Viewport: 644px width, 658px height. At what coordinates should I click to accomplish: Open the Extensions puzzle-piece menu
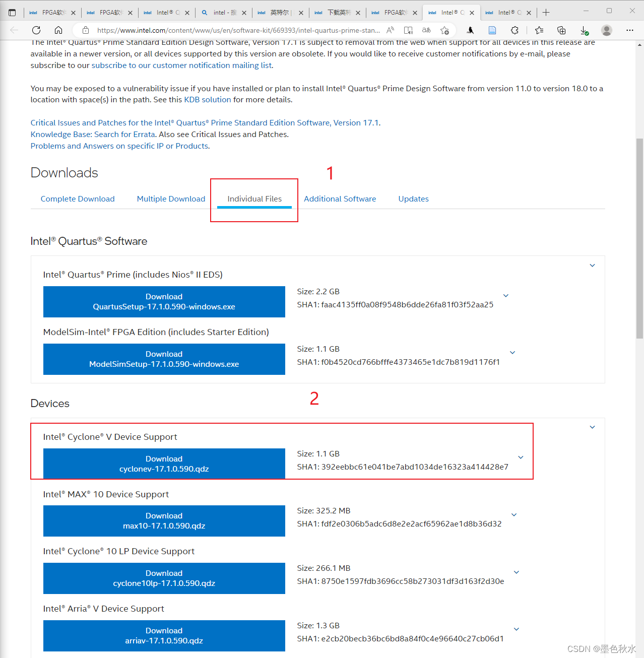[x=514, y=30]
